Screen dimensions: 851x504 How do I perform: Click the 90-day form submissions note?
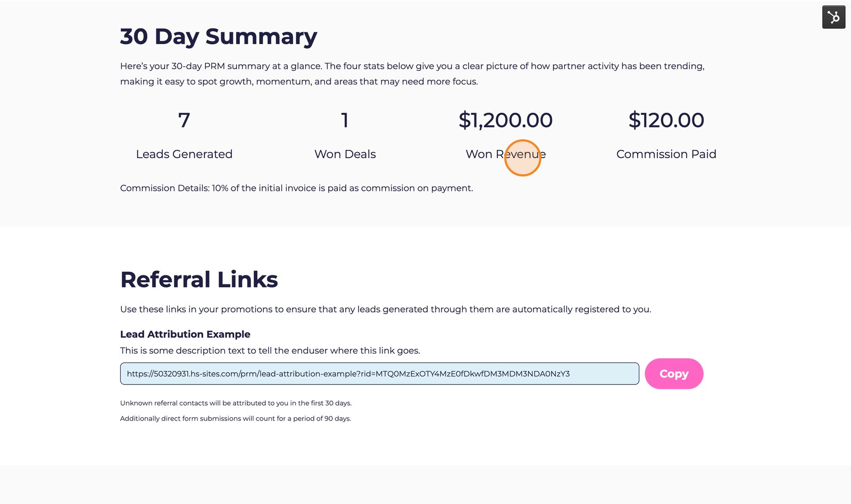(x=236, y=418)
